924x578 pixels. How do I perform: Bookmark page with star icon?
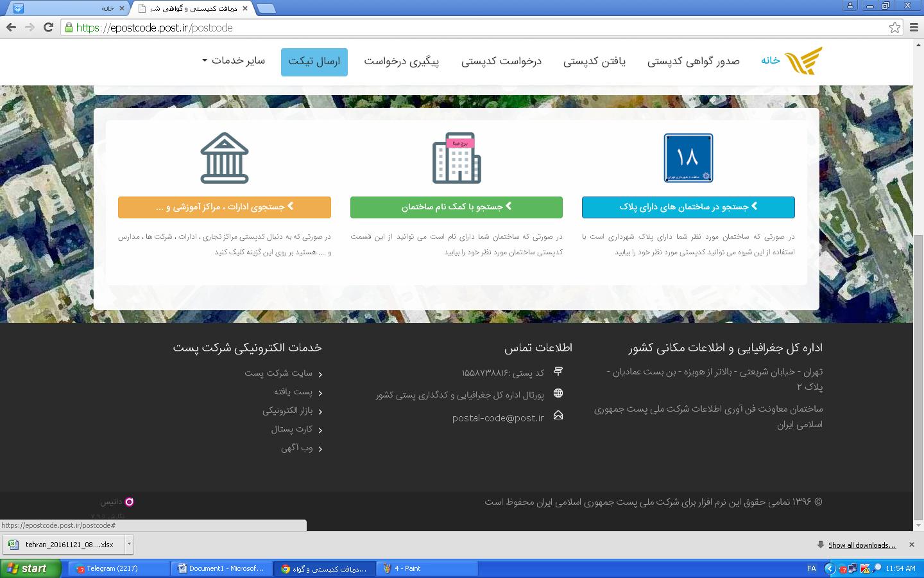tap(894, 27)
